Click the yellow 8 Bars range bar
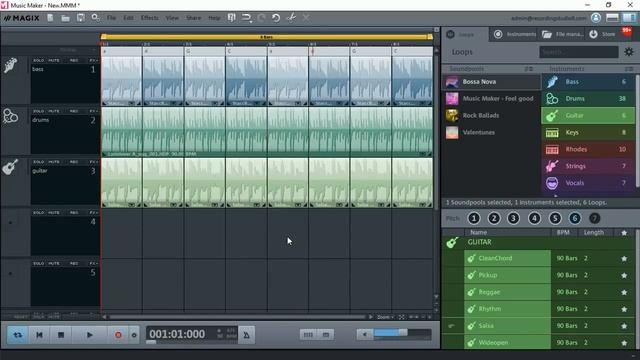Image resolution: width=640 pixels, height=360 pixels. [x=267, y=37]
